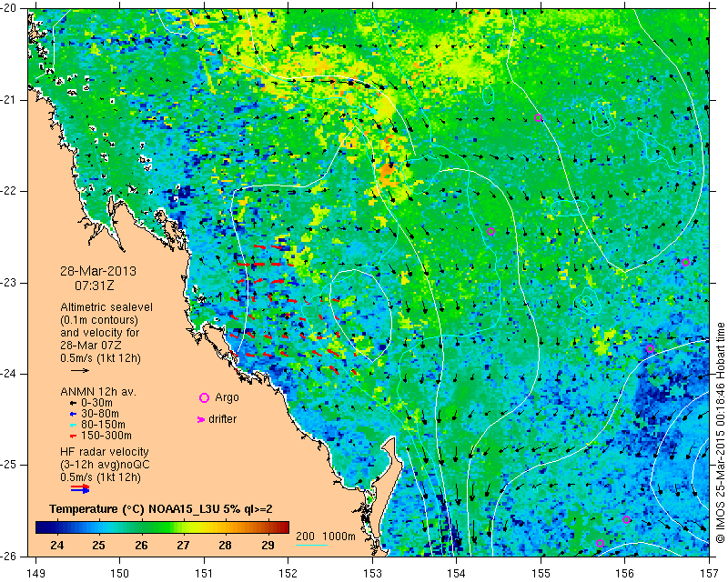Click the 'drifter' legend label
Viewport: 728px width, 582px height.
click(222, 419)
